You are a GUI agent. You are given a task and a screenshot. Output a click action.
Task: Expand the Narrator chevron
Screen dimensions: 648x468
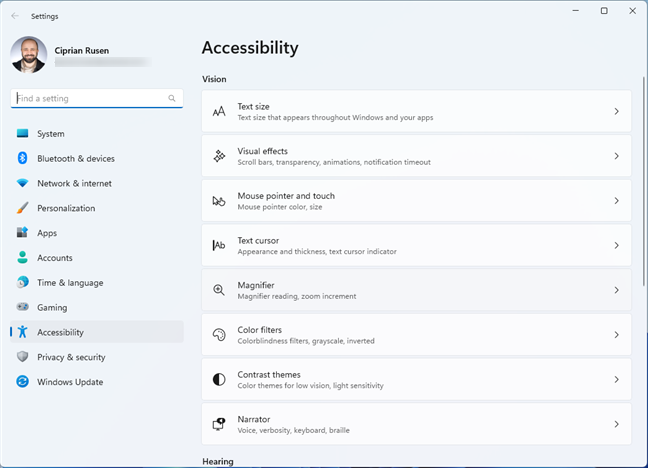coord(616,424)
